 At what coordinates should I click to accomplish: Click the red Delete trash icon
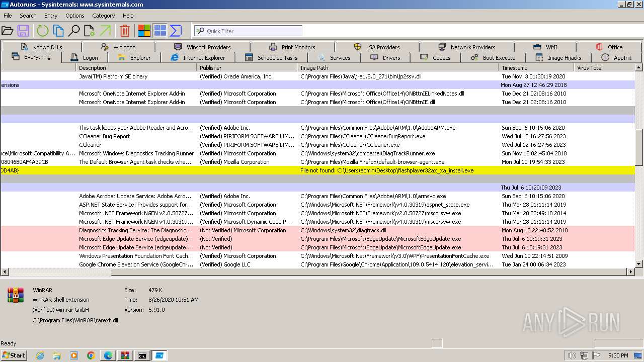[x=125, y=31]
